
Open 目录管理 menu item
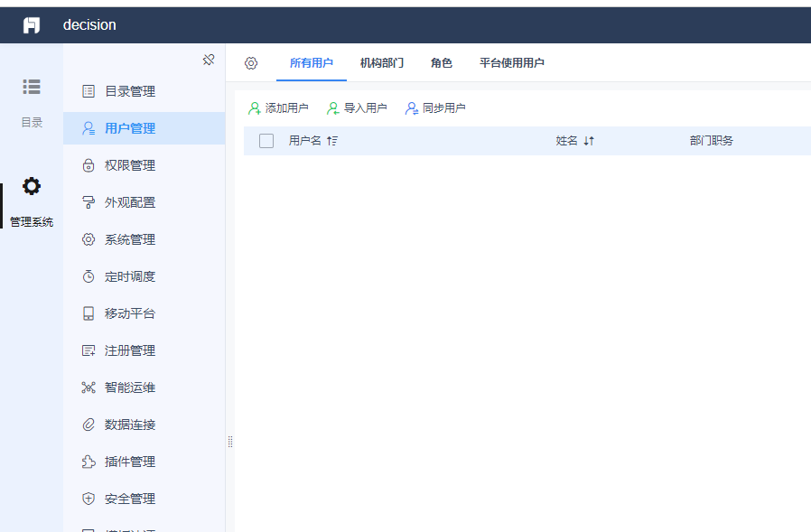[144, 91]
